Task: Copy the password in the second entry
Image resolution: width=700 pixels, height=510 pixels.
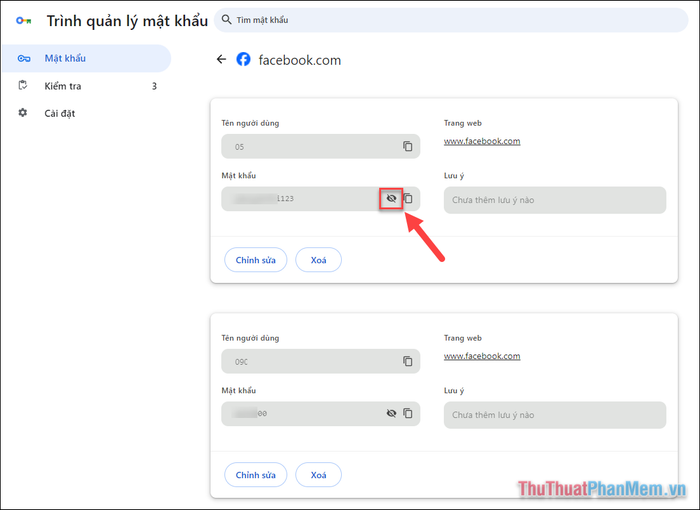Action: coord(407,413)
